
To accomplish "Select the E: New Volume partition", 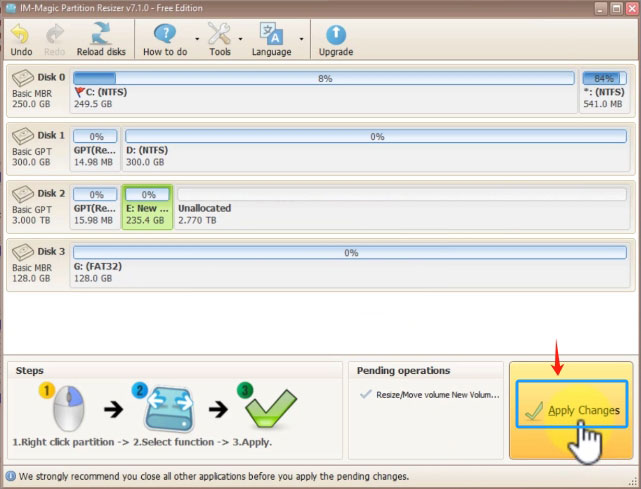I will [x=147, y=207].
